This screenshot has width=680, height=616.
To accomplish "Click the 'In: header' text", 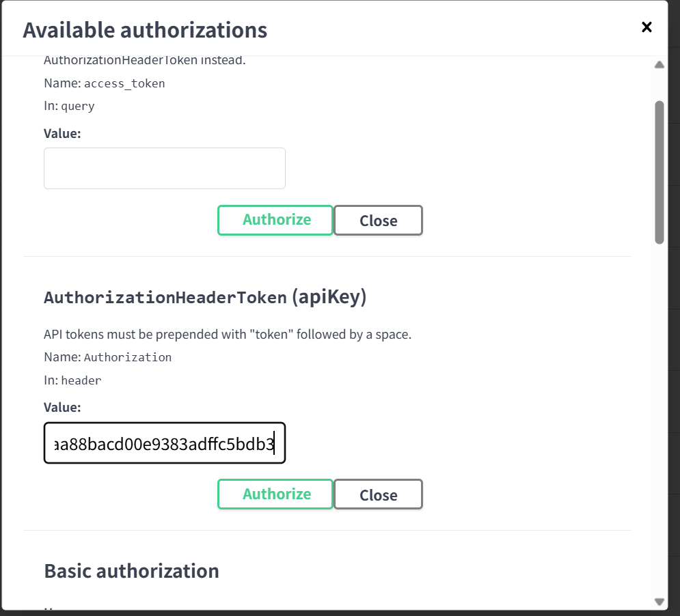I will [x=72, y=380].
